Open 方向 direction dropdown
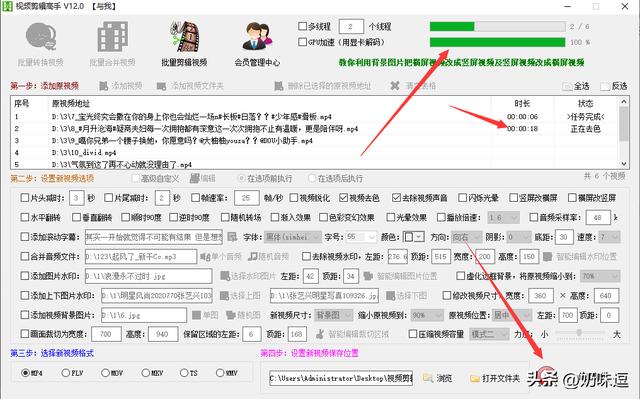 click(x=466, y=237)
